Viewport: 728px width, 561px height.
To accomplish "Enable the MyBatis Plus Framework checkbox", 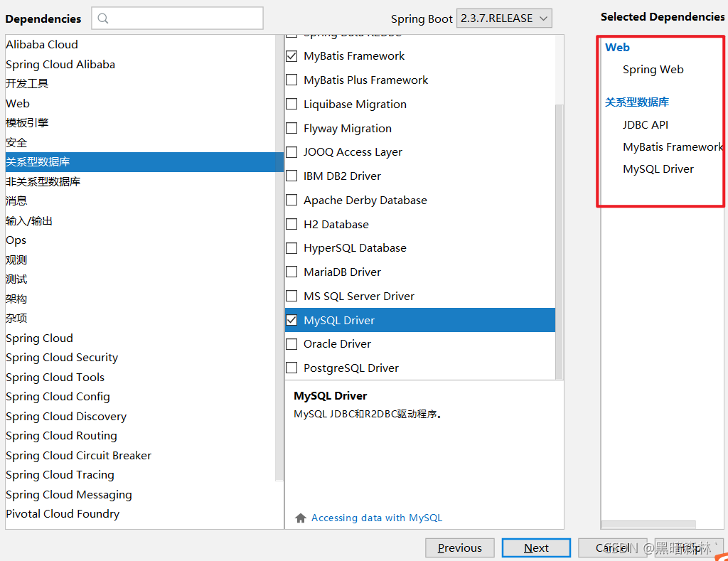I will point(291,80).
